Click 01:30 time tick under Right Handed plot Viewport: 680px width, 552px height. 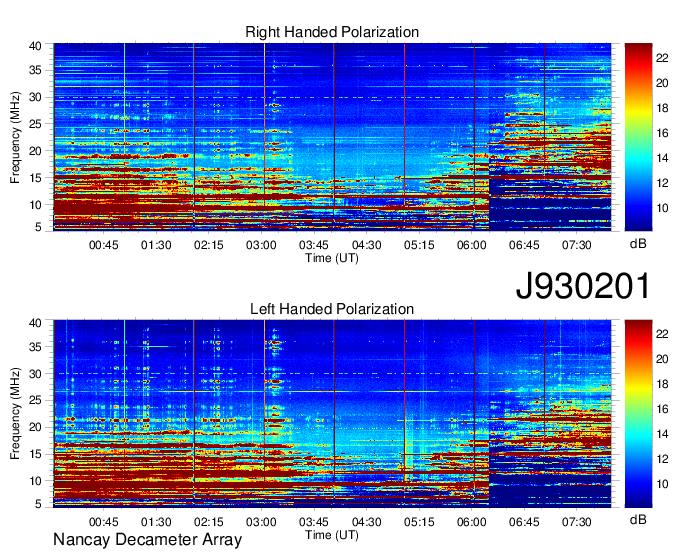[156, 245]
